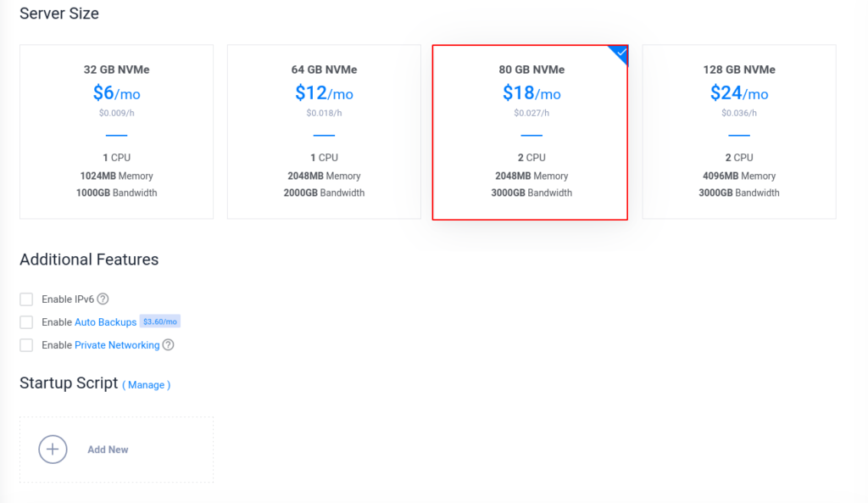
Task: Click the Server Size heading
Action: pyautogui.click(x=59, y=14)
